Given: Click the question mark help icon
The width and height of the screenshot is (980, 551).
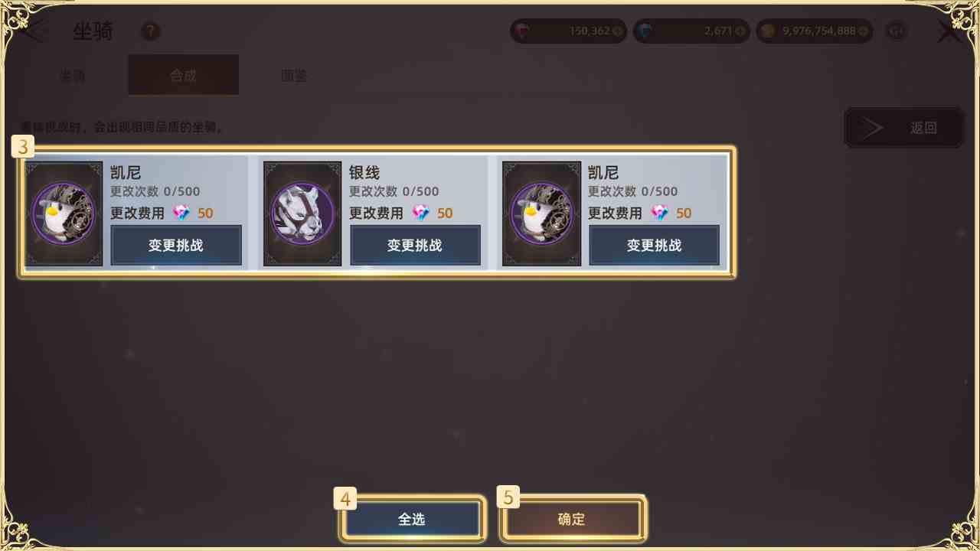Looking at the screenshot, I should pos(151,31).
